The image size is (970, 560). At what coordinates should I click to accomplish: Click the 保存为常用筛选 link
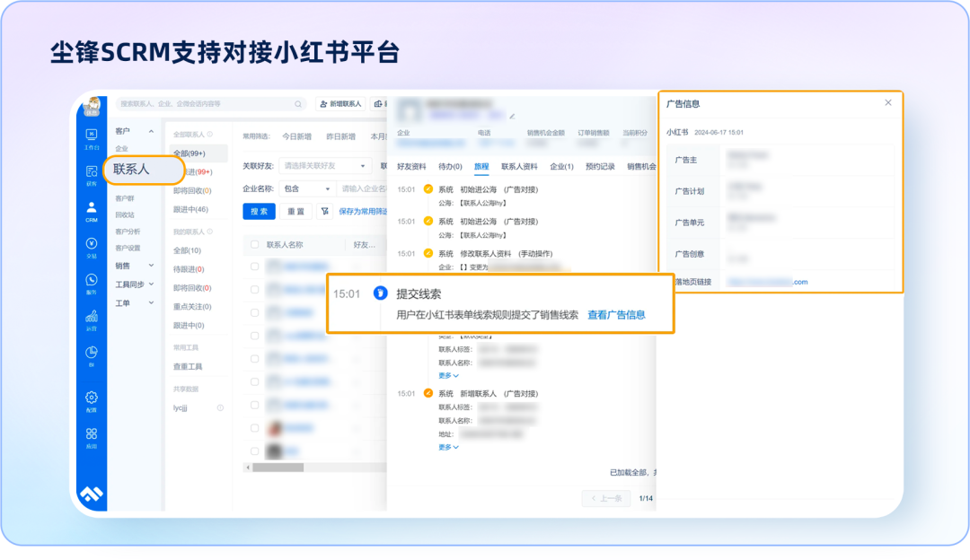coord(363,212)
